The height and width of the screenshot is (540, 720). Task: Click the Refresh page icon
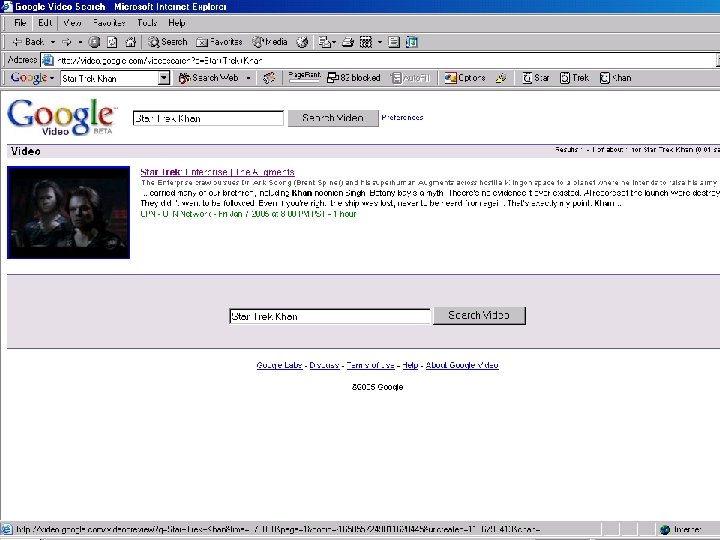(x=112, y=42)
